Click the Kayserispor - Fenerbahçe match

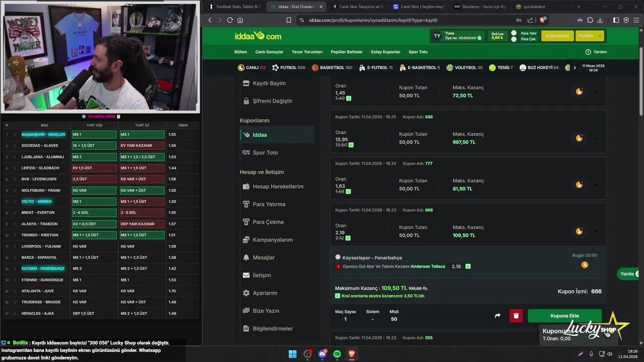pos(372,258)
